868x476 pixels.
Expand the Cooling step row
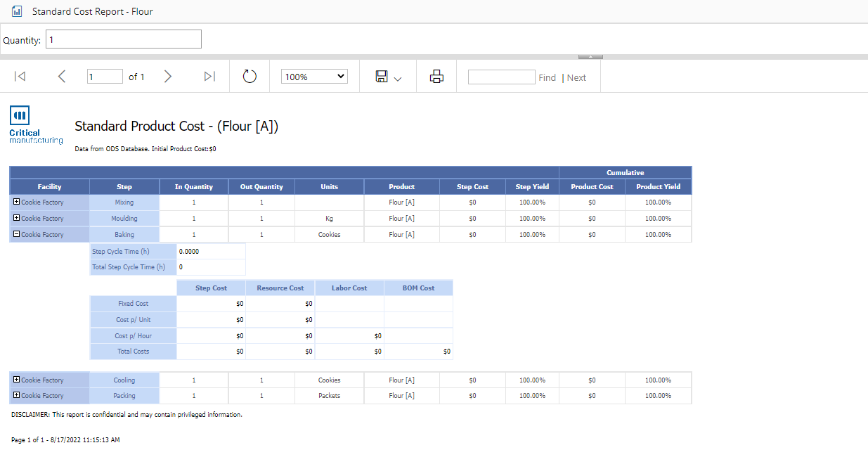pos(16,380)
